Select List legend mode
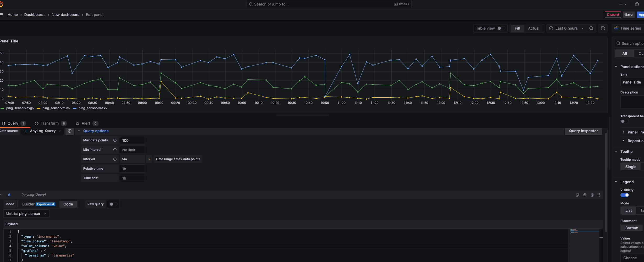 click(628, 210)
